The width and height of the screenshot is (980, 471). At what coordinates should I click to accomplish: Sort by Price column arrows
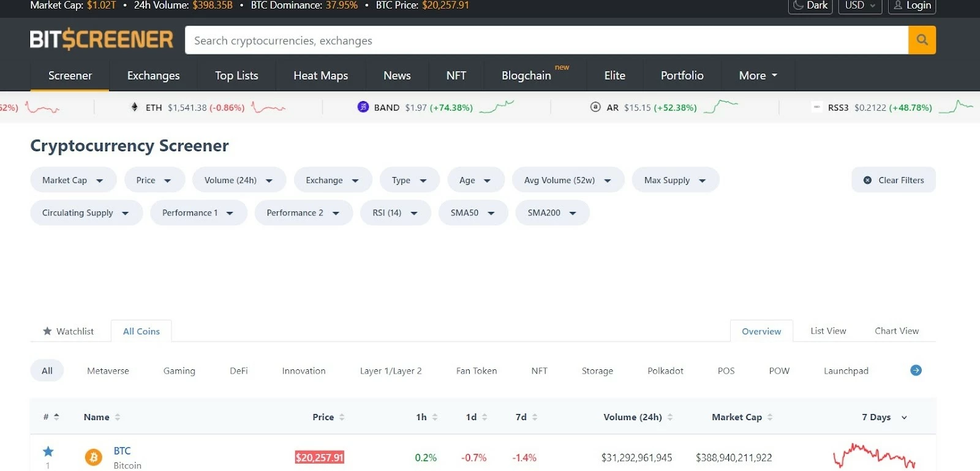[x=342, y=417]
